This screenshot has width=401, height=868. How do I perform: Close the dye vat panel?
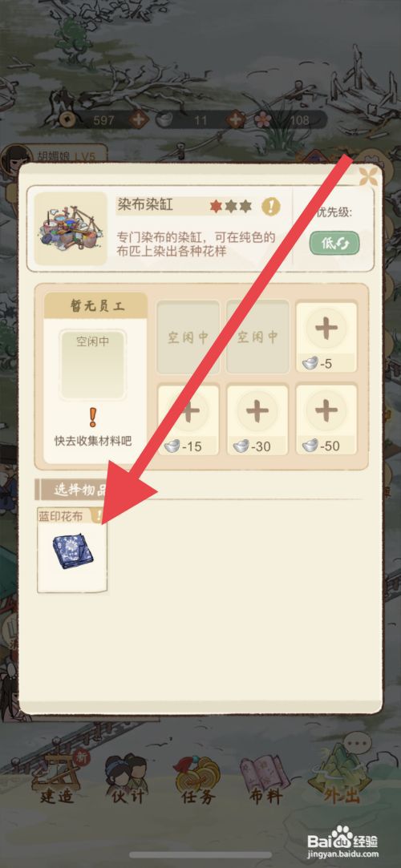click(x=368, y=176)
